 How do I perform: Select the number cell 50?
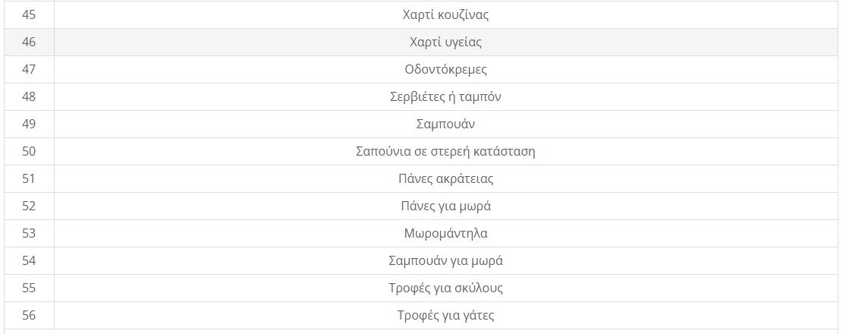29,152
